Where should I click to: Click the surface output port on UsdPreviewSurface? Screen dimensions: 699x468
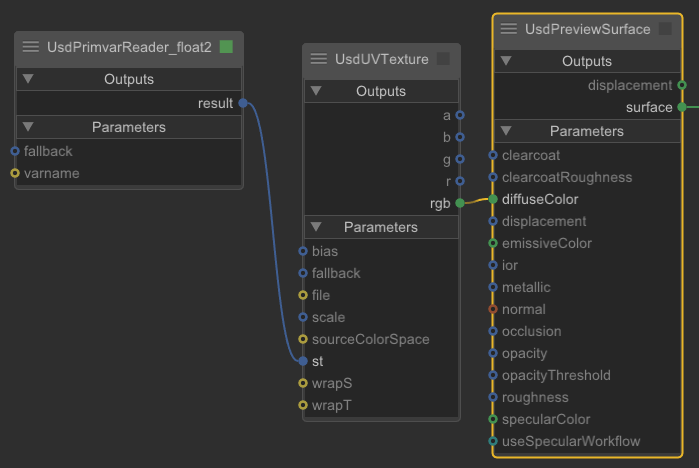click(682, 107)
